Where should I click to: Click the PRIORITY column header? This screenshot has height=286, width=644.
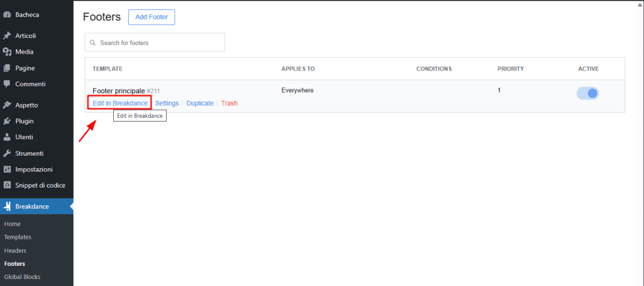click(x=511, y=69)
